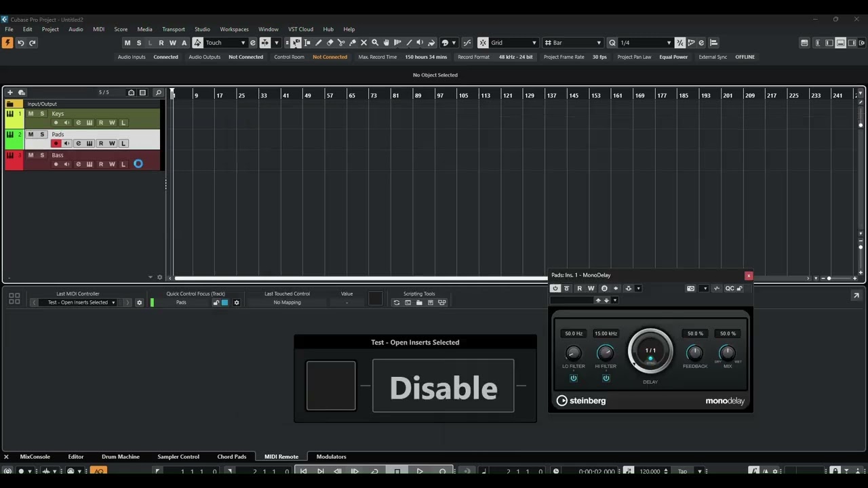The height and width of the screenshot is (488, 868).
Task: Click the large Disable button
Action: pyautogui.click(x=443, y=386)
